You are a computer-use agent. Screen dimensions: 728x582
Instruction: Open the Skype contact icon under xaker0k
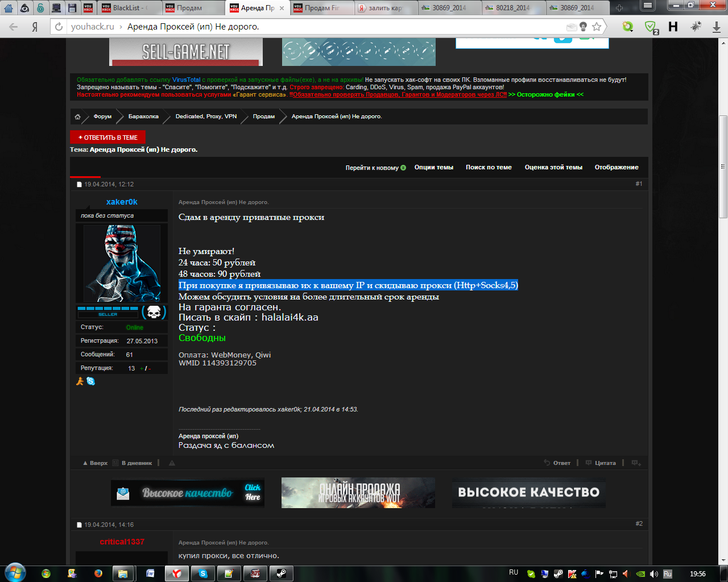(91, 381)
